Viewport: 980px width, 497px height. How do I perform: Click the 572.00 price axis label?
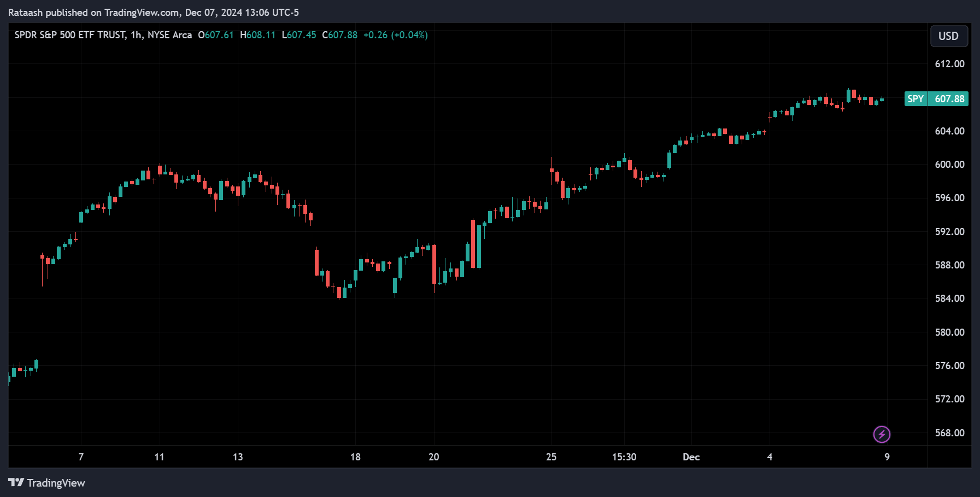click(949, 399)
